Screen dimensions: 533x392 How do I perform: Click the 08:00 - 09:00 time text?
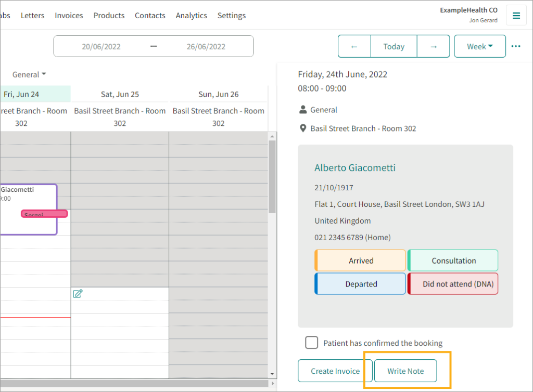322,88
